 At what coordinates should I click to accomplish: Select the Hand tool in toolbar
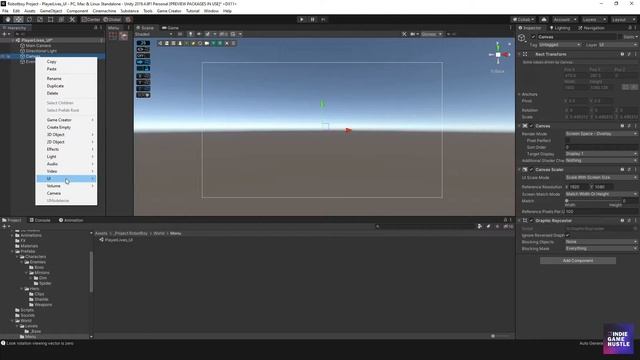tap(8, 19)
